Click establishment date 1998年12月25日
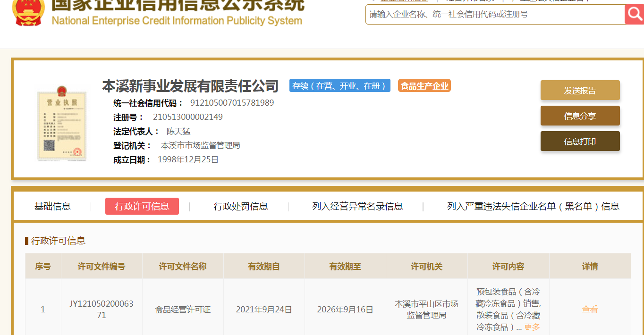The image size is (644, 335). [x=188, y=159]
